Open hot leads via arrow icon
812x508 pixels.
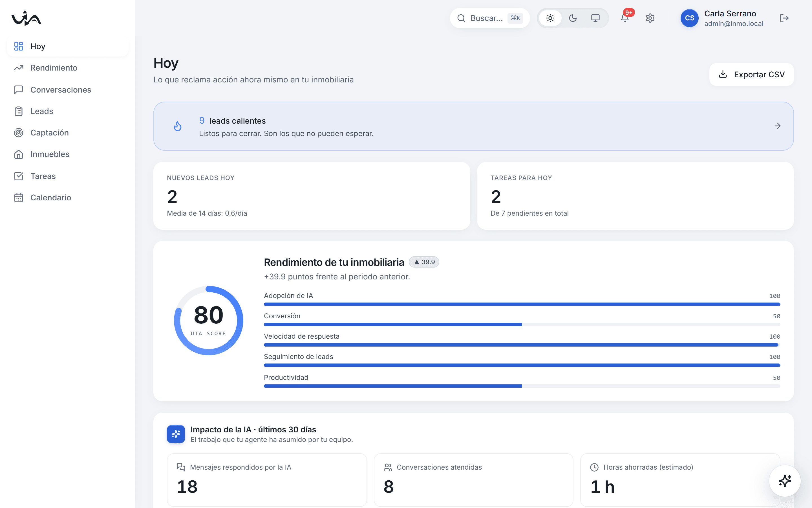coord(777,126)
